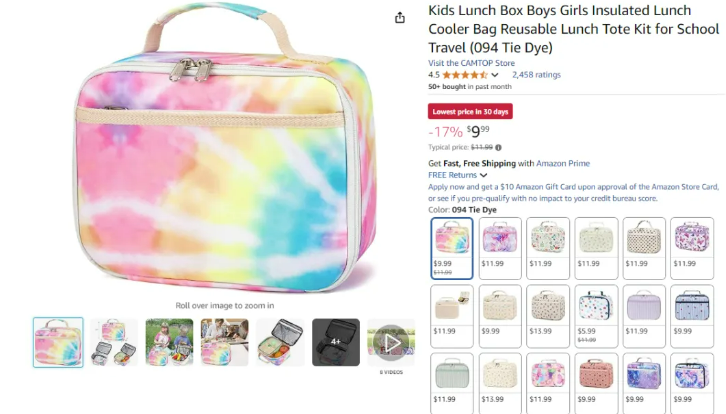Select the first tie dye main thumbnail

tap(58, 342)
